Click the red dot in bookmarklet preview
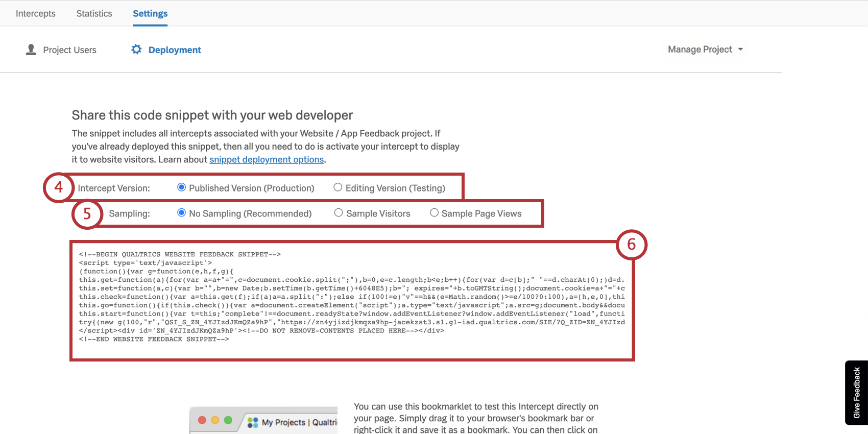Screen dimensions: 868x434 point(202,420)
